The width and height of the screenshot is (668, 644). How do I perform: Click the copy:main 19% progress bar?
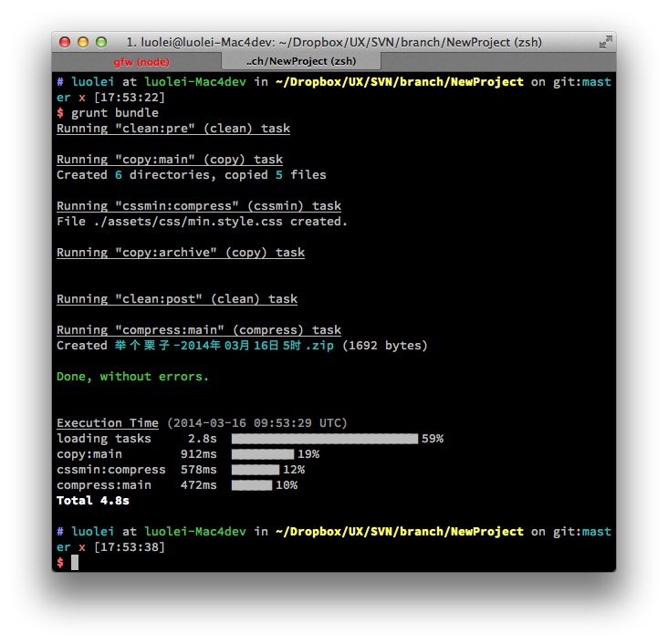[263, 454]
